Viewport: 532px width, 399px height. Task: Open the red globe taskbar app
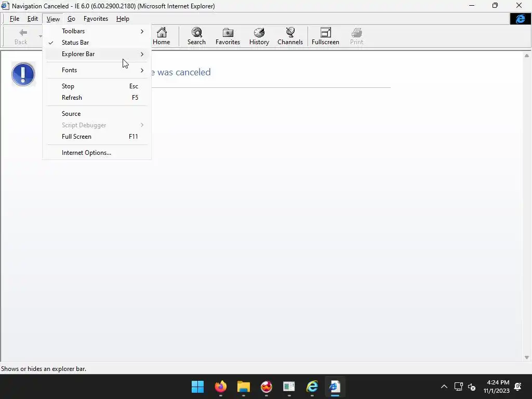tap(267, 387)
